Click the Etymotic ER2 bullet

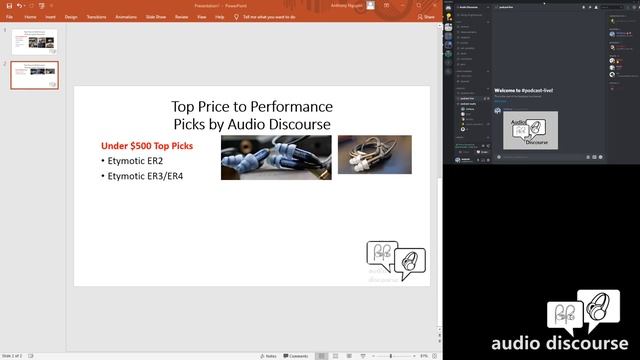click(x=135, y=161)
